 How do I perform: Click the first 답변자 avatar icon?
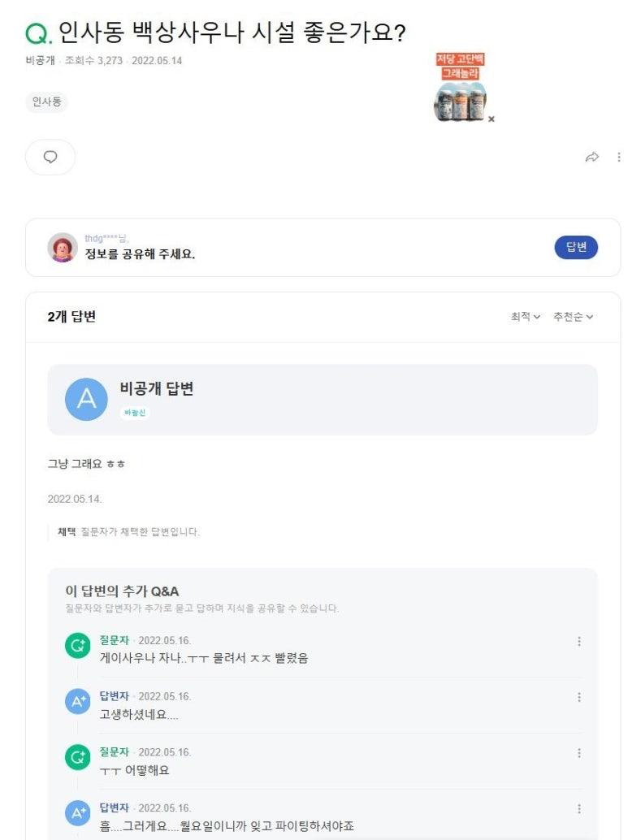77,703
